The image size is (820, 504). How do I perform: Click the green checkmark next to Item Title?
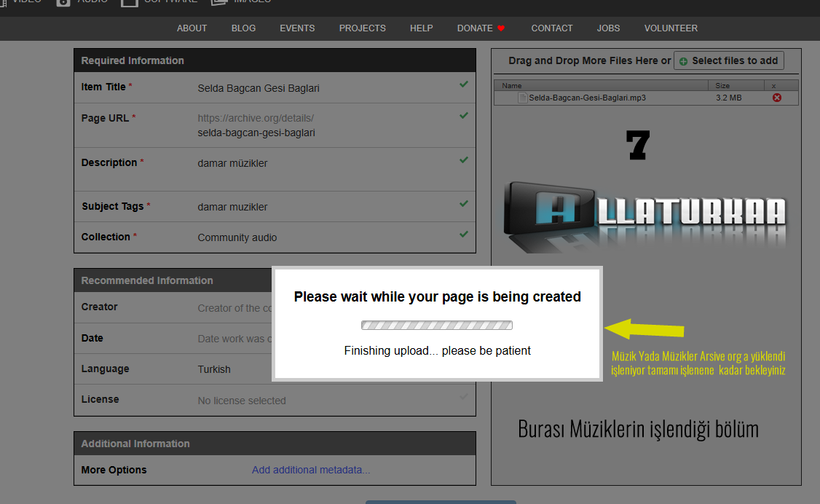[463, 84]
